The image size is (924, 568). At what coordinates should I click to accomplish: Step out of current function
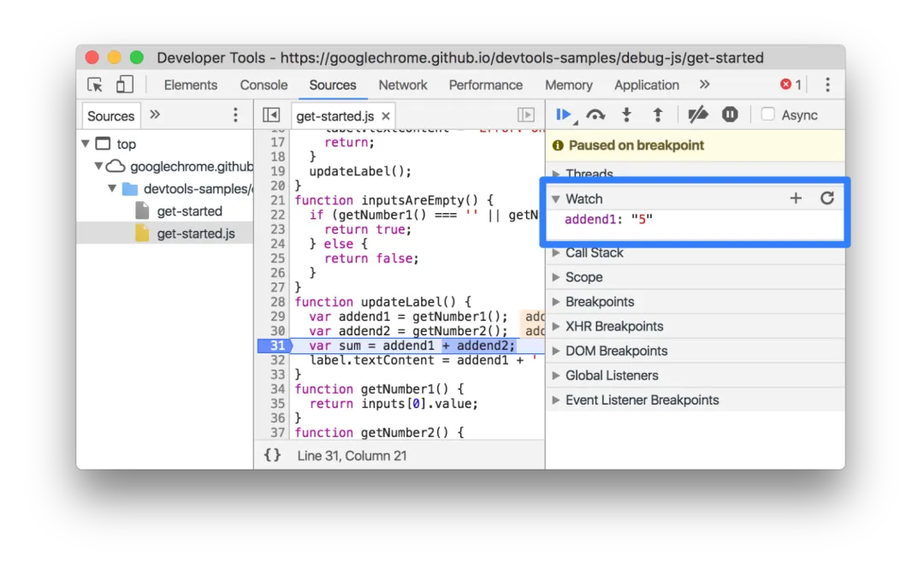pos(658,115)
